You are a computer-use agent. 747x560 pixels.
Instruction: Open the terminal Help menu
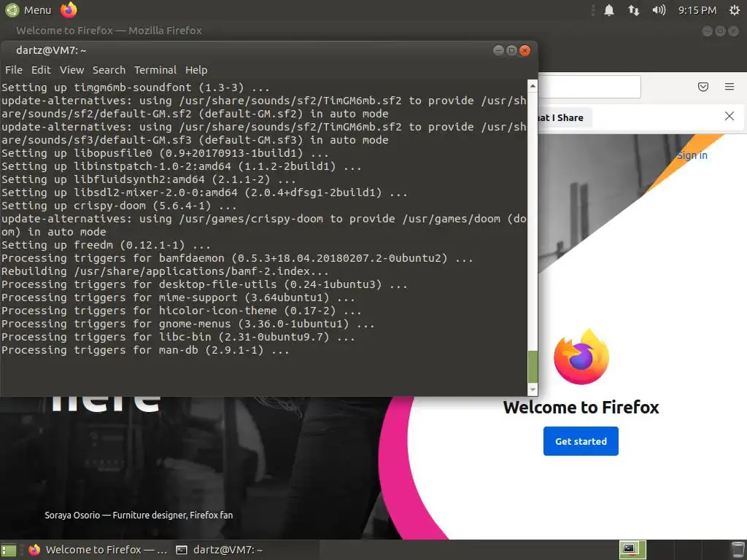click(x=196, y=70)
